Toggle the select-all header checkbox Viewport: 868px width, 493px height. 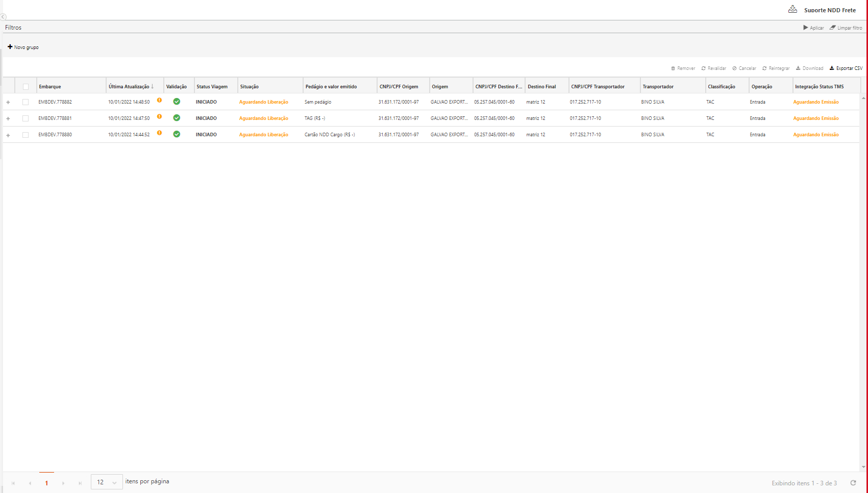coord(26,87)
